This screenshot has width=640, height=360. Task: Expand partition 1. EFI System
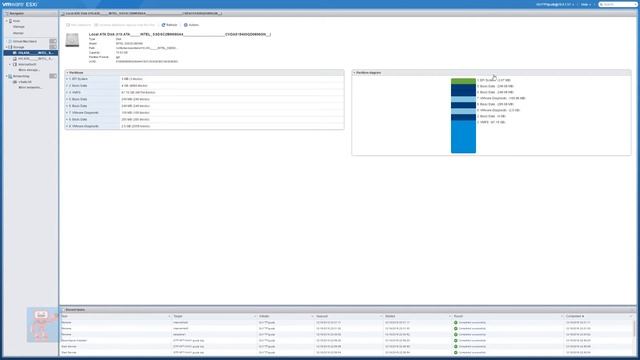(x=67, y=79)
